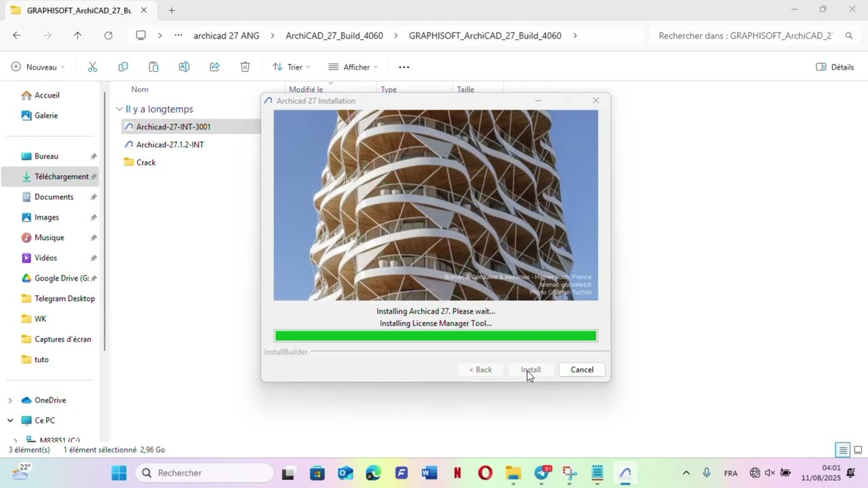The height and width of the screenshot is (488, 868).
Task: Open Outlook from the taskbar
Action: 345,472
